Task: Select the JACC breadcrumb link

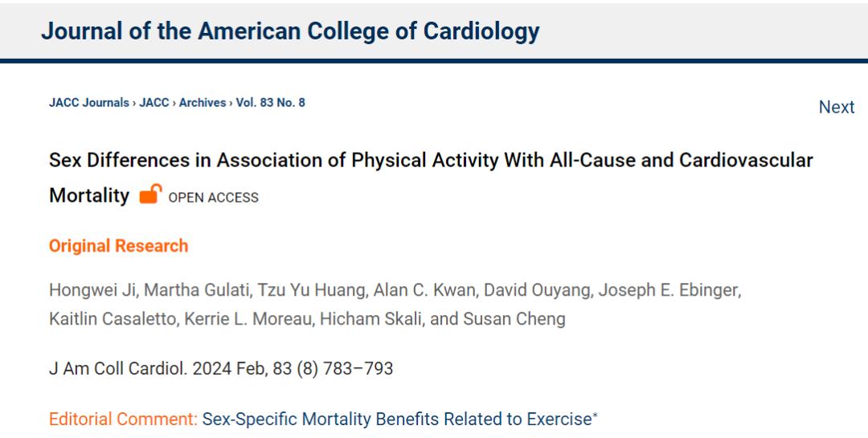Action: 154,103
